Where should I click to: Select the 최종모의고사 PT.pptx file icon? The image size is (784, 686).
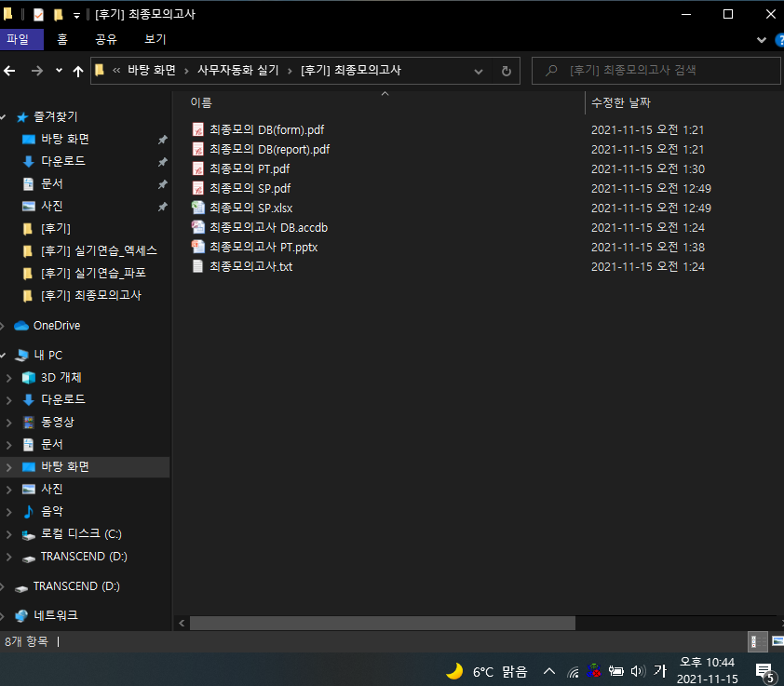(x=197, y=247)
